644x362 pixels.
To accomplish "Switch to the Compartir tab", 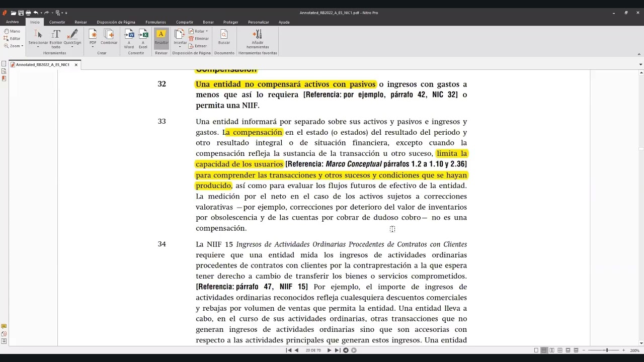I will 185,22.
